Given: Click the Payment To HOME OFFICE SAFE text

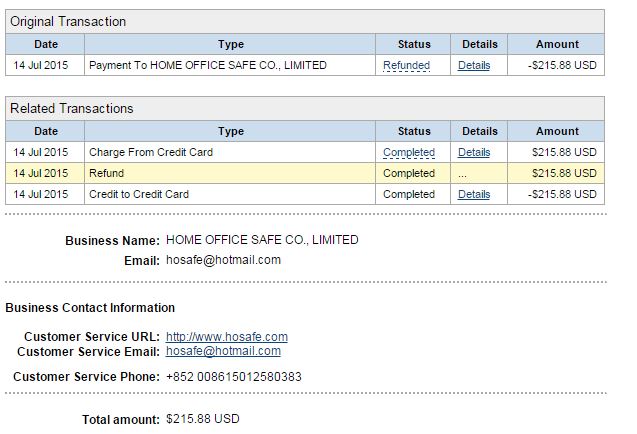Looking at the screenshot, I should (x=207, y=66).
